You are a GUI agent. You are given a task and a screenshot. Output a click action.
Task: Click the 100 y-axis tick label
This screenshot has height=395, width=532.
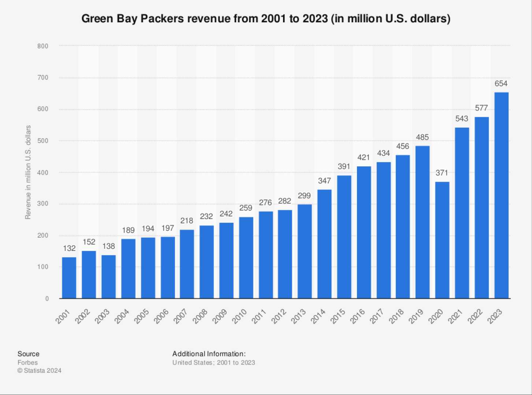(x=43, y=267)
